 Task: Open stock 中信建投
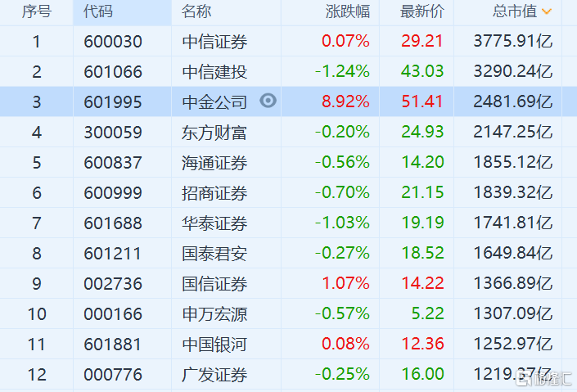pos(214,72)
